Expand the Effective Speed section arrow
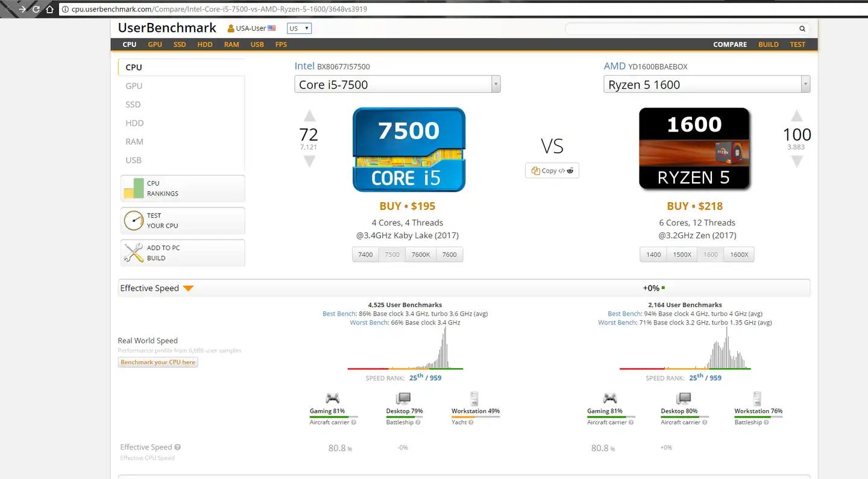The height and width of the screenshot is (479, 868). (188, 288)
